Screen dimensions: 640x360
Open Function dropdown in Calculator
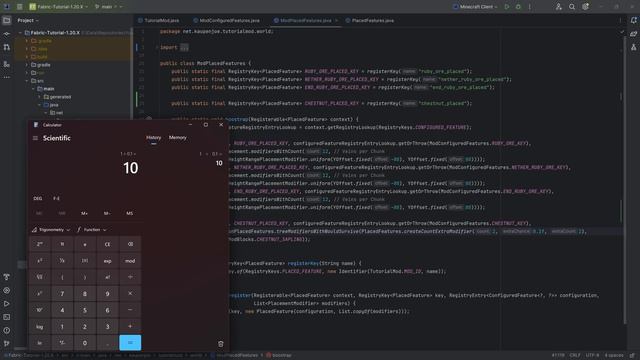coord(91,230)
